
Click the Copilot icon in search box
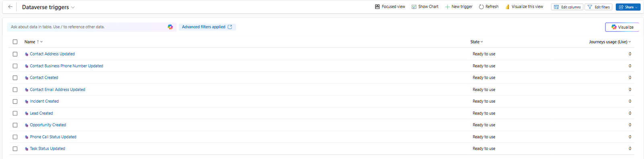point(170,27)
